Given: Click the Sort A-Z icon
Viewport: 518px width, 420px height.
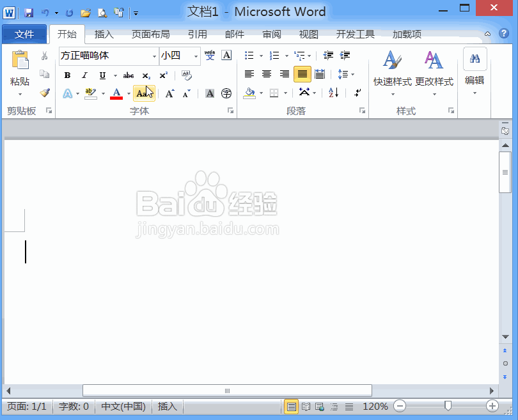Looking at the screenshot, I should pos(334,93).
